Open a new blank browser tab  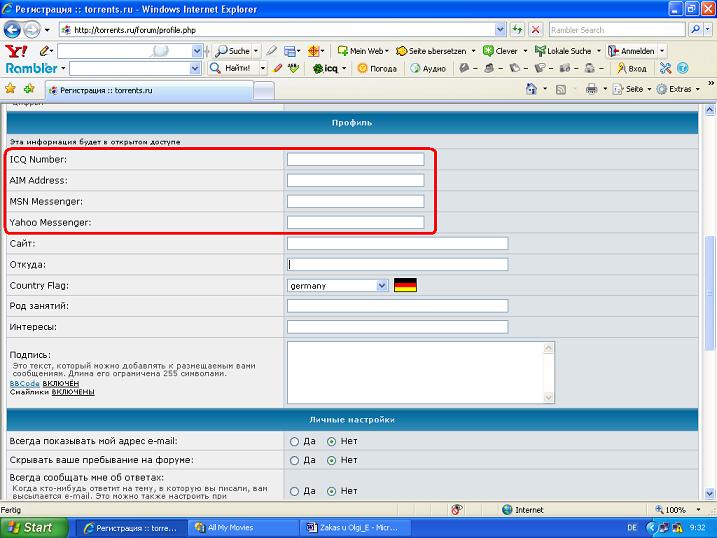(x=264, y=91)
